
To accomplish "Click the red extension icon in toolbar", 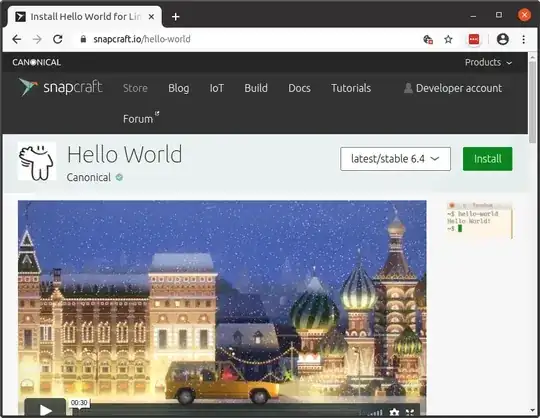I will coord(474,39).
